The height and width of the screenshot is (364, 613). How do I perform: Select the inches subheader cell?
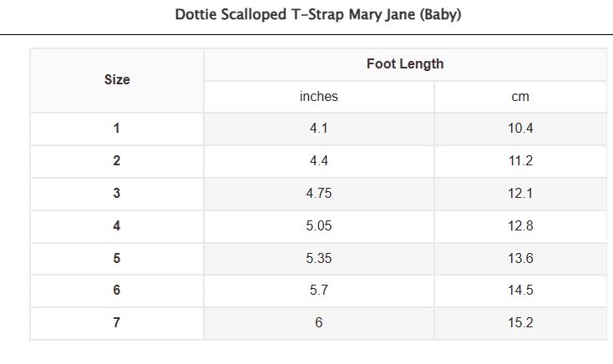point(319,97)
